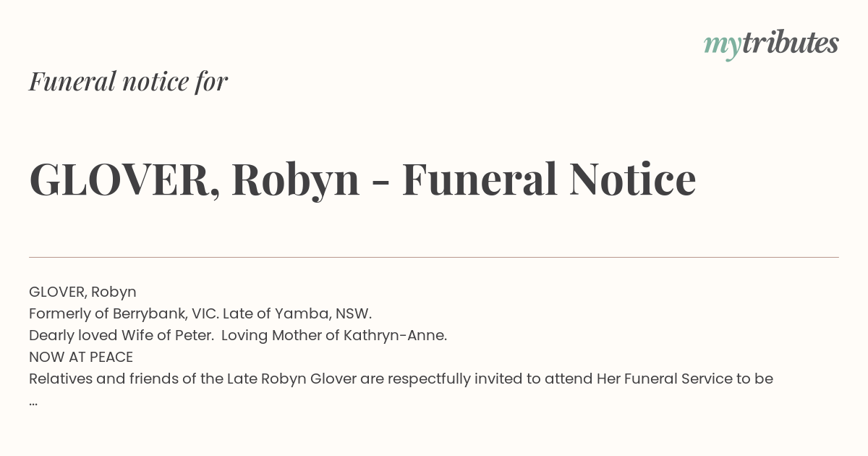The image size is (868, 456).
Task: Click the 'my' part of the logo
Action: 723,46
